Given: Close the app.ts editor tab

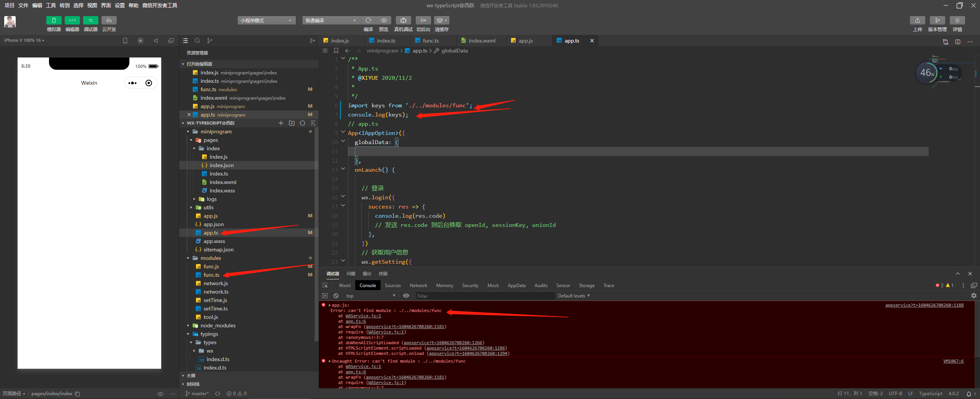Looking at the screenshot, I should click(592, 41).
